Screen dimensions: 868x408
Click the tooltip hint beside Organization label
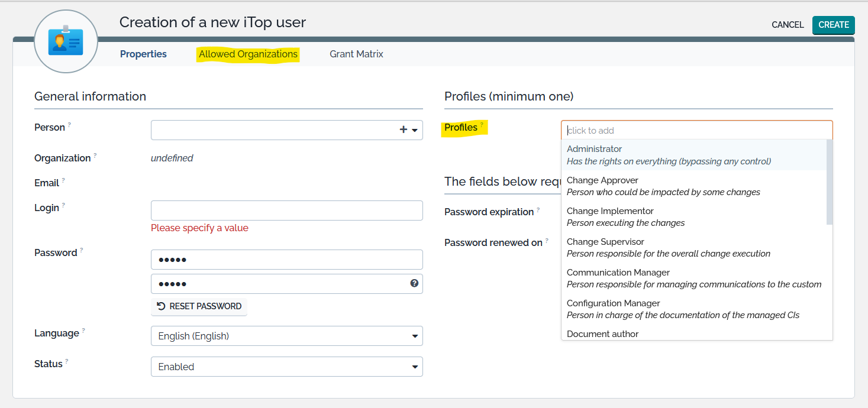(x=95, y=156)
